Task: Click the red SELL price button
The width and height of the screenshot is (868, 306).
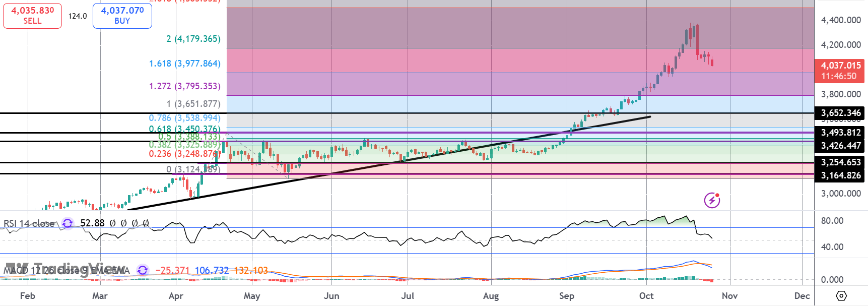Action: click(32, 15)
